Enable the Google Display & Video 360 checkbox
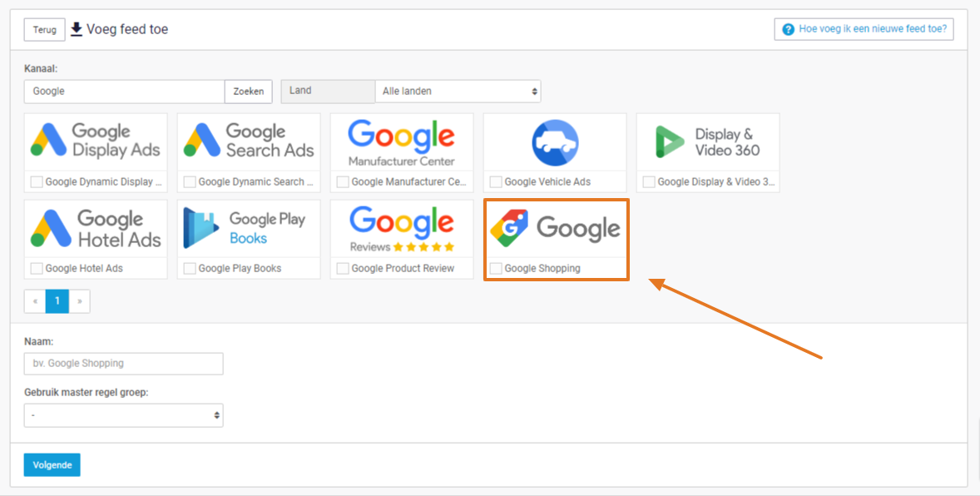Image resolution: width=980 pixels, height=496 pixels. (x=650, y=182)
